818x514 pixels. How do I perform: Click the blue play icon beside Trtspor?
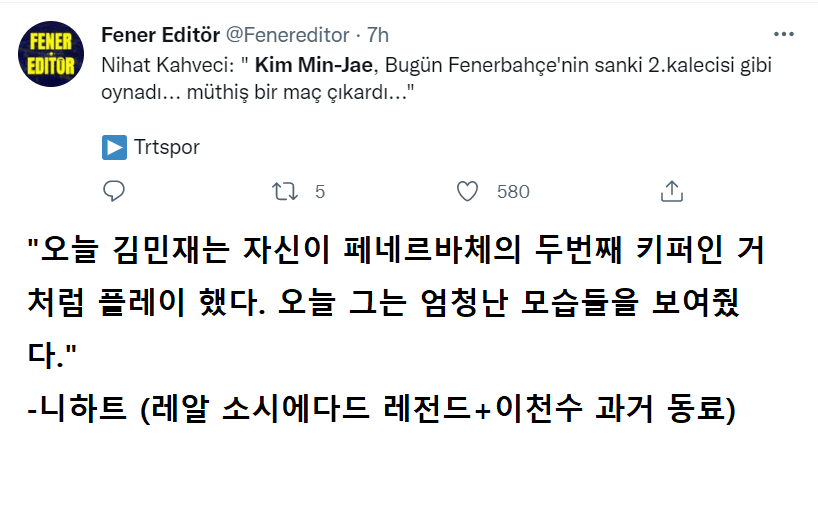114,147
